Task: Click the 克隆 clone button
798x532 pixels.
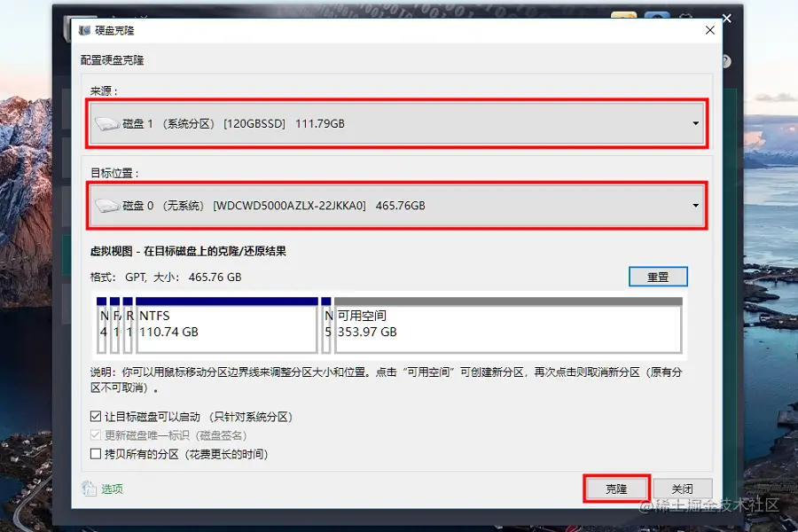Action: coord(617,489)
